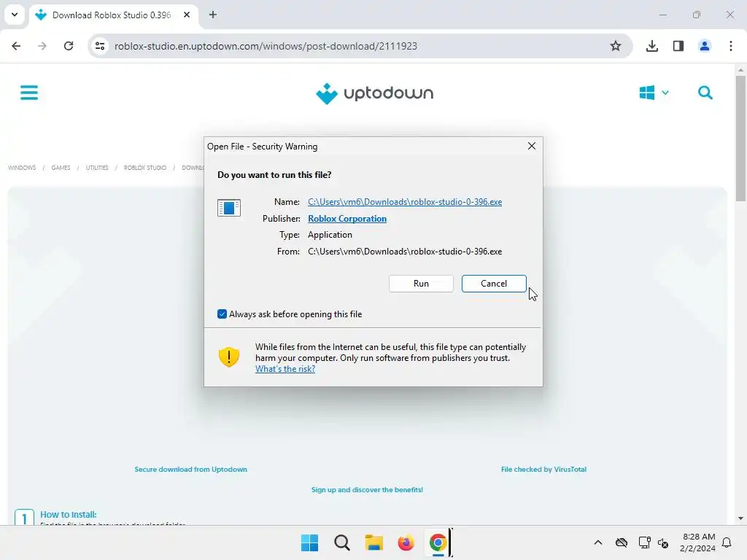Close the Download Roblox Studio tab

187,15
